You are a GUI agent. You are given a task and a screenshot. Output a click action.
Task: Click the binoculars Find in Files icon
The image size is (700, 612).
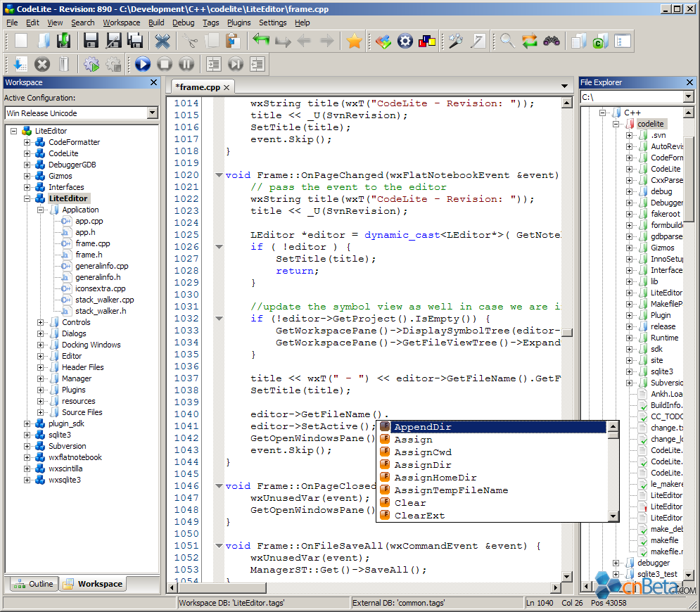coord(552,42)
